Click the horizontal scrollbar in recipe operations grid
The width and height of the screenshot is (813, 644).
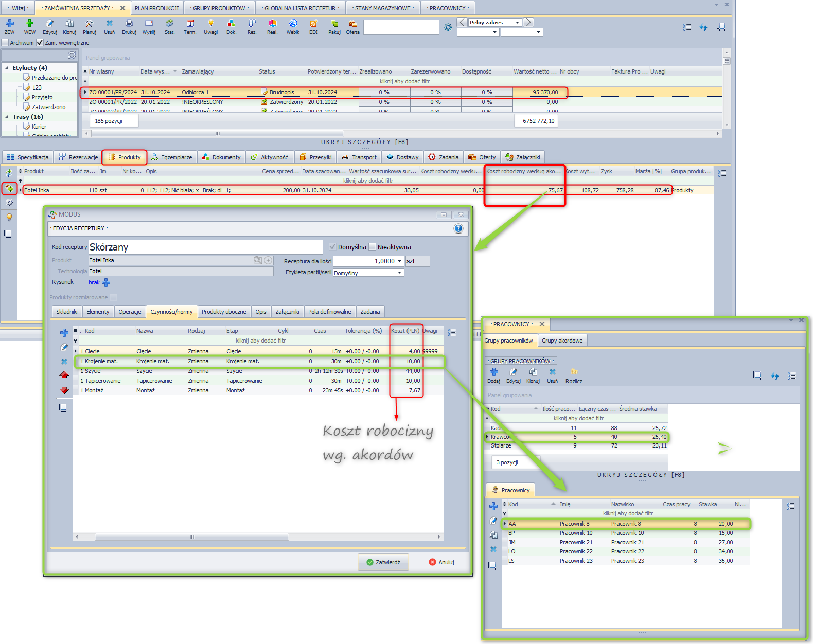click(x=191, y=537)
